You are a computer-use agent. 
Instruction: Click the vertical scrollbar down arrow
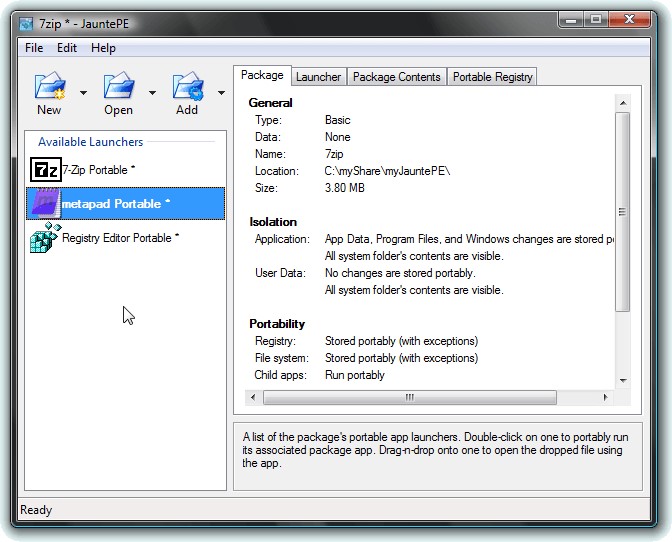pos(623,380)
